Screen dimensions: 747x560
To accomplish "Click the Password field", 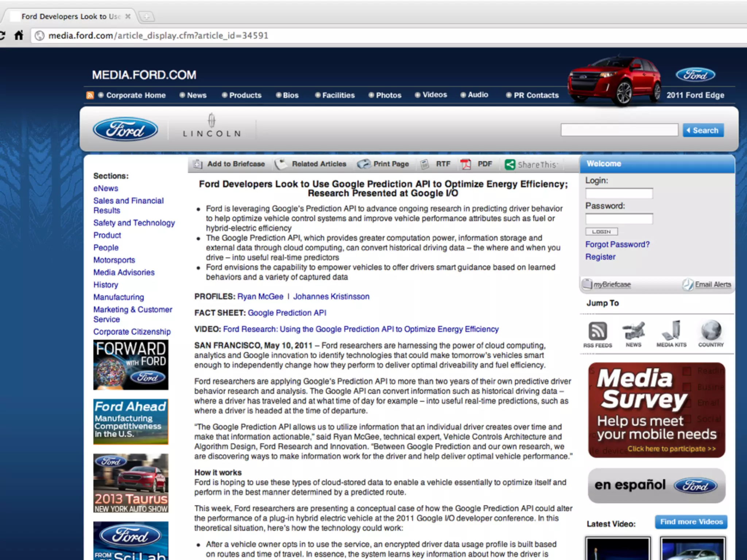I will (x=619, y=219).
